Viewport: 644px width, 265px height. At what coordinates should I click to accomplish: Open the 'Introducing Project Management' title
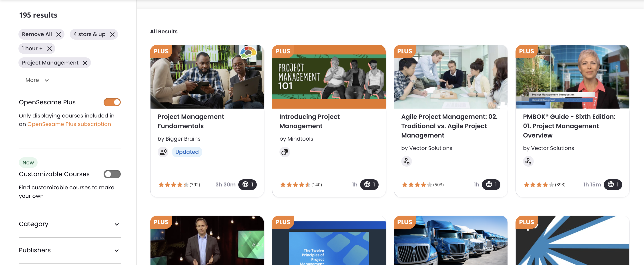tap(309, 121)
